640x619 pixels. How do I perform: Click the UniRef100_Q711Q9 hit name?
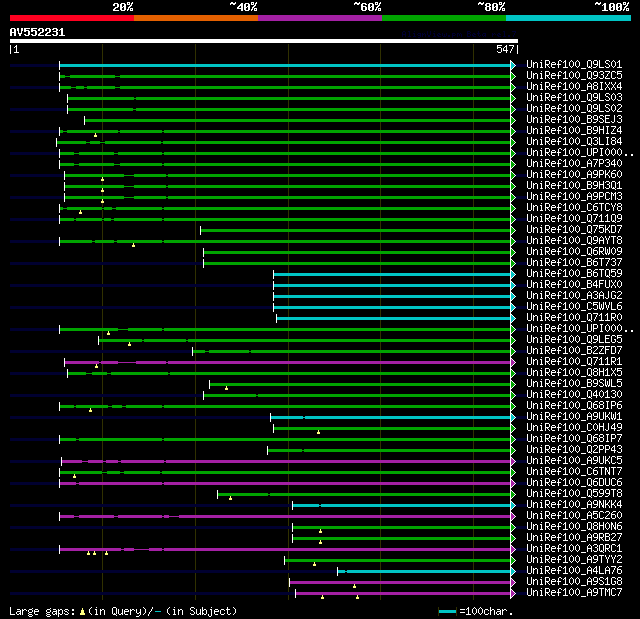pyautogui.click(x=574, y=219)
